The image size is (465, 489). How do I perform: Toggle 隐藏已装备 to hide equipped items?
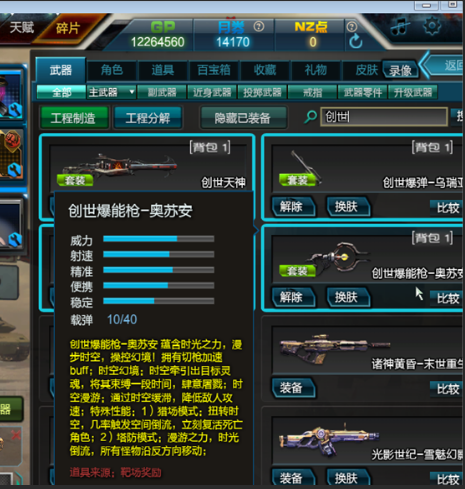[243, 117]
